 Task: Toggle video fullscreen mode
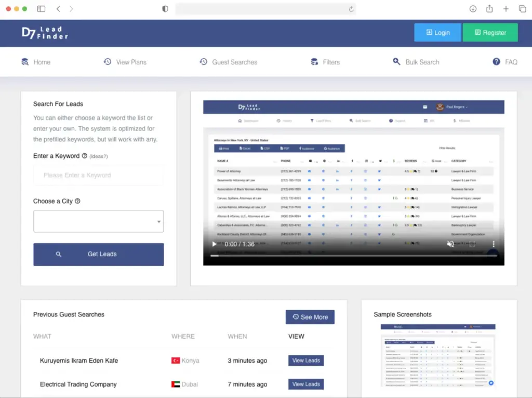tap(472, 244)
